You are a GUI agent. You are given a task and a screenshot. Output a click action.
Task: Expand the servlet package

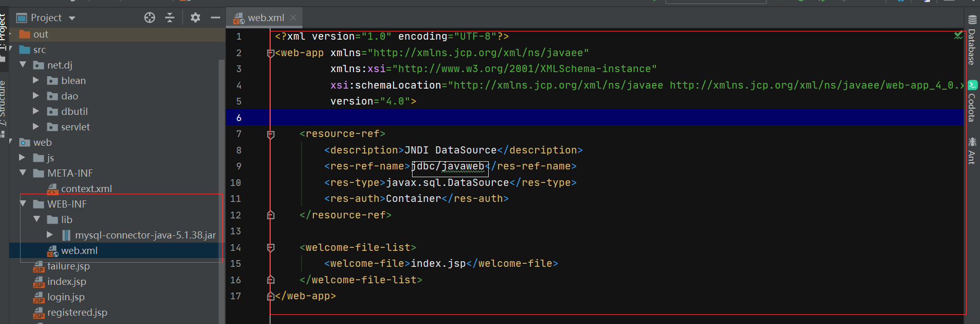(36, 127)
